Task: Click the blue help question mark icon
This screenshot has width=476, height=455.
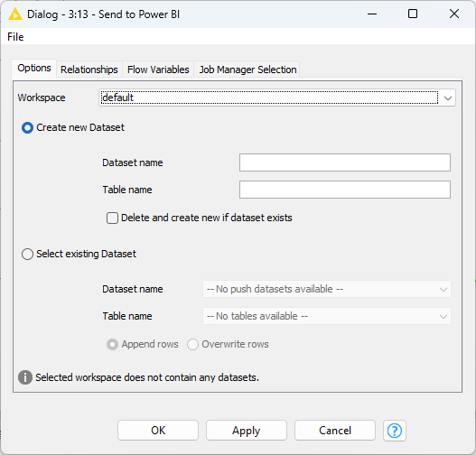Action: pyautogui.click(x=395, y=431)
